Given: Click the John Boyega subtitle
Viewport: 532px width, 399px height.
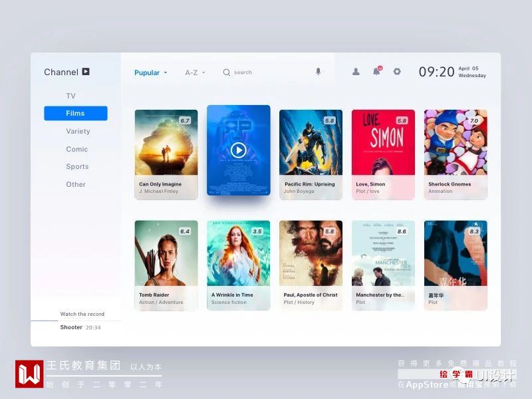Looking at the screenshot, I should tap(299, 192).
